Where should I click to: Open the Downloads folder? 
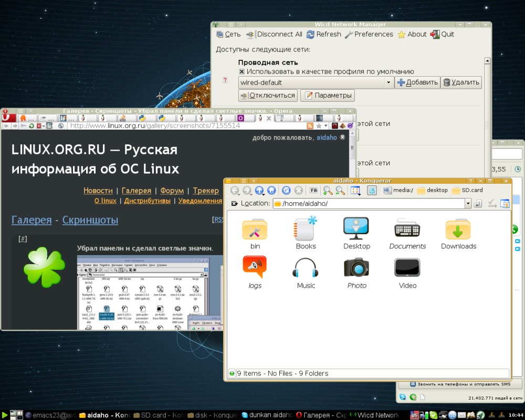(458, 234)
